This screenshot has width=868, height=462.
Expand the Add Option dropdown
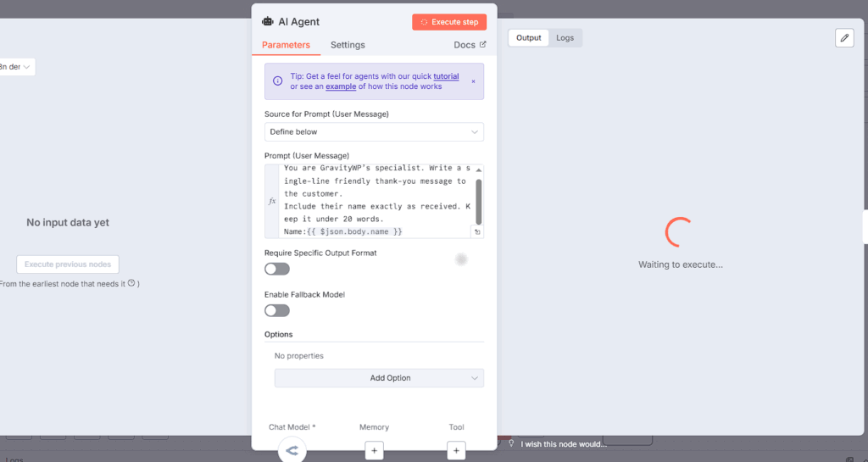[x=379, y=378]
